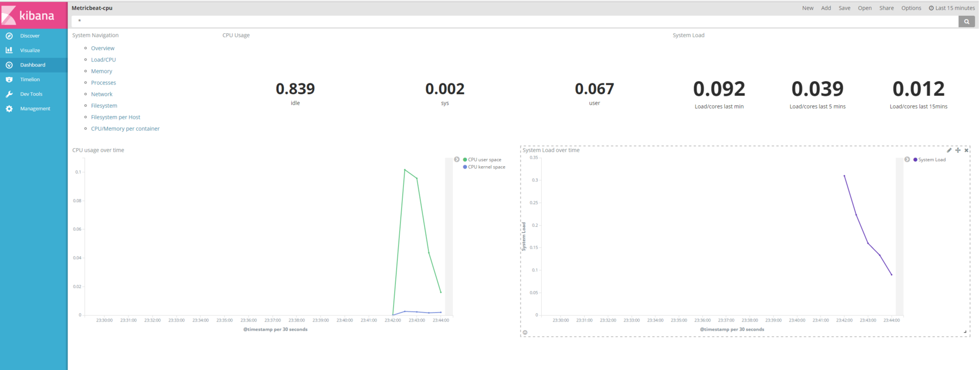The width and height of the screenshot is (980, 370).
Task: Click the clock icon next to Last 15 minutes
Action: coord(931,8)
